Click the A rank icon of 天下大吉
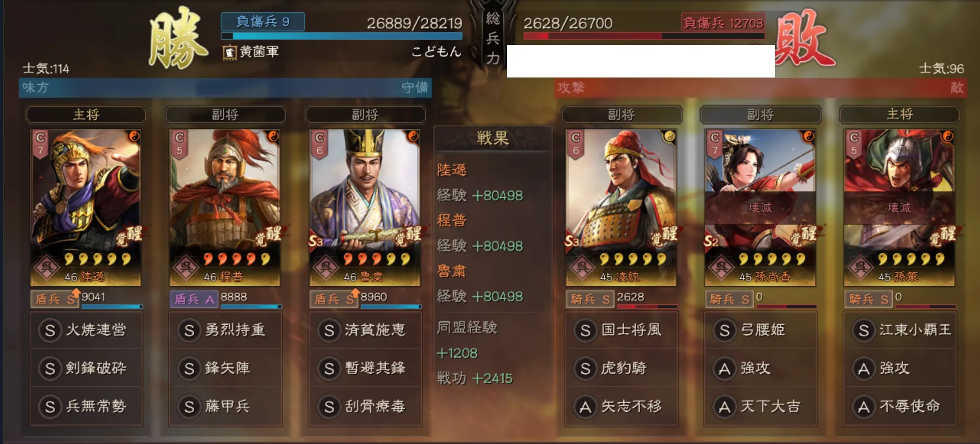Viewport: 980px width, 444px height. (x=724, y=407)
